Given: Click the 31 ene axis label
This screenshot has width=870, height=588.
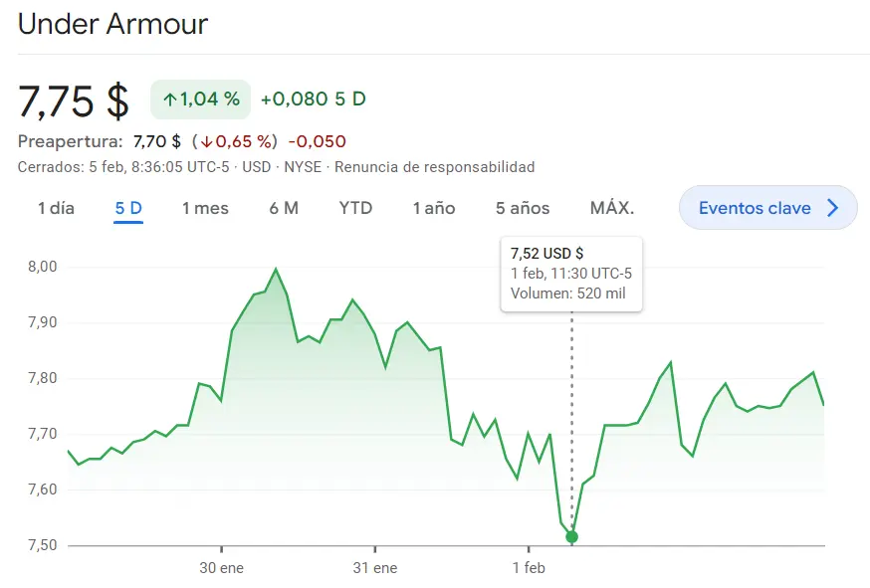Looking at the screenshot, I should click(374, 568).
